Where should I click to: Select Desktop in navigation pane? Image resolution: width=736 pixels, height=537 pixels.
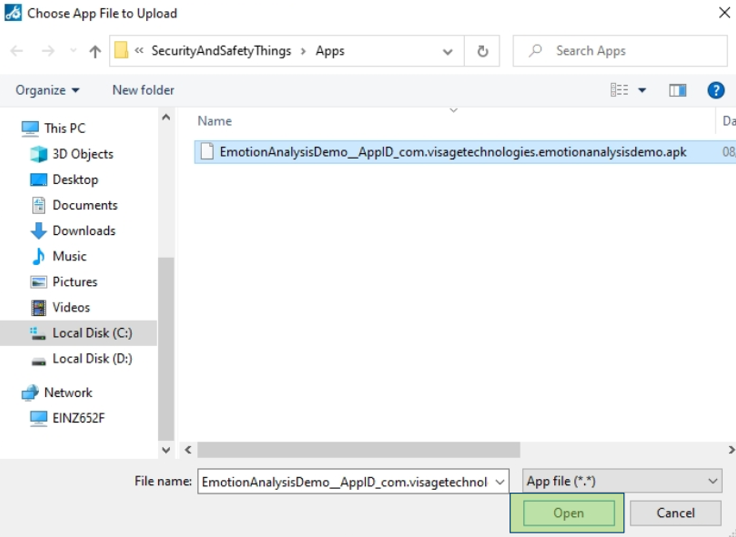tap(75, 179)
